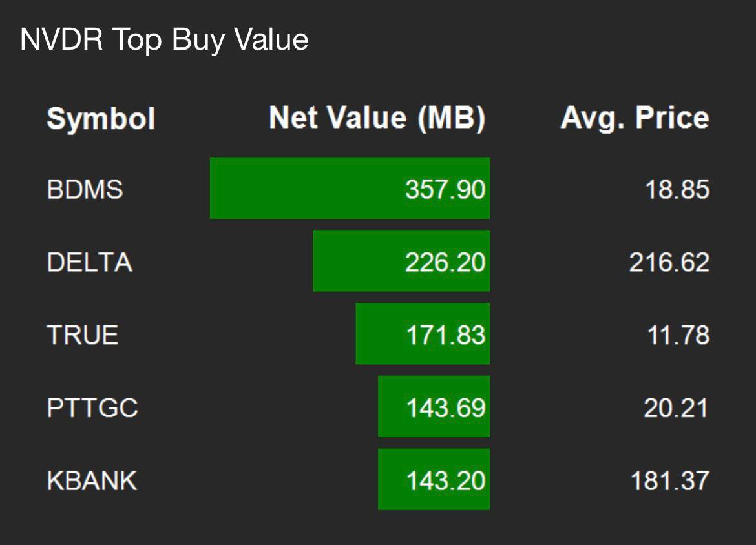Open the BDMS symbol
The width and height of the screenshot is (756, 545).
85,190
